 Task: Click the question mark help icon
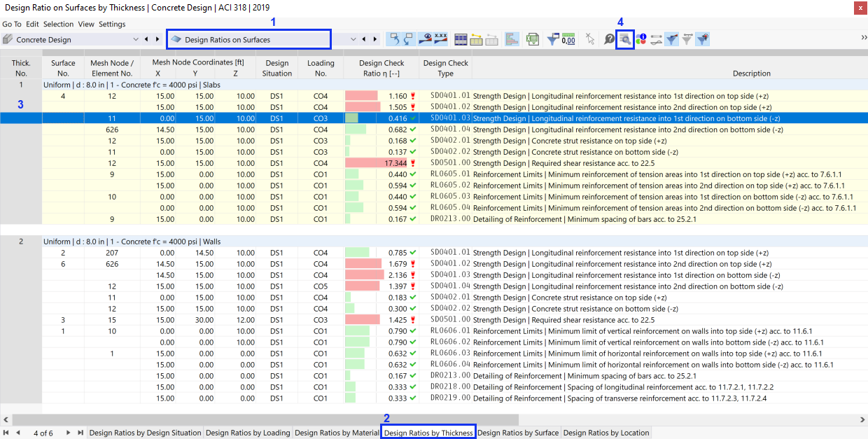click(x=610, y=40)
